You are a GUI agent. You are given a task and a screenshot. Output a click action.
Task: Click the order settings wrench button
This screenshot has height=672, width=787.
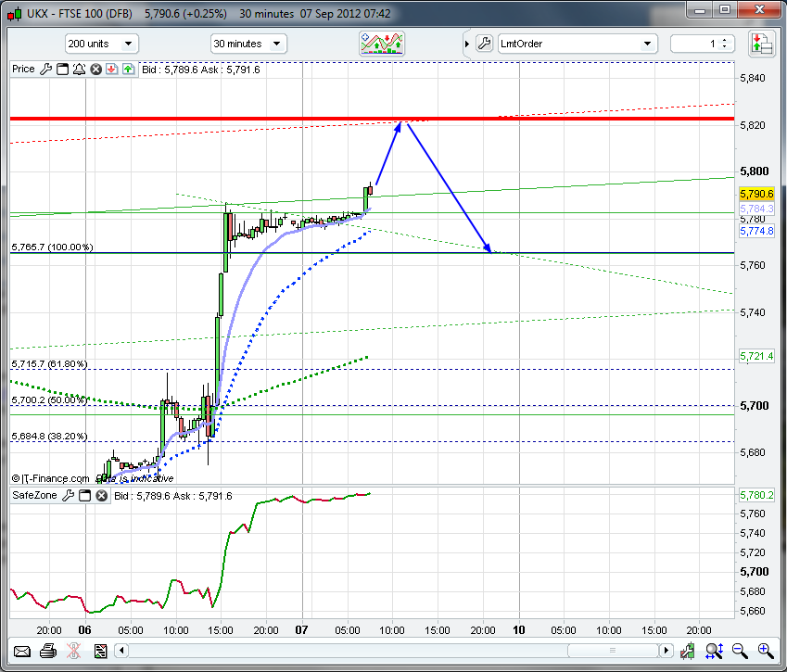point(484,44)
